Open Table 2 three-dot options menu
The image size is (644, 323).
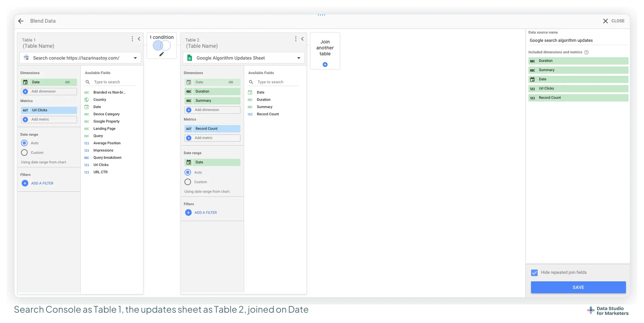click(296, 39)
